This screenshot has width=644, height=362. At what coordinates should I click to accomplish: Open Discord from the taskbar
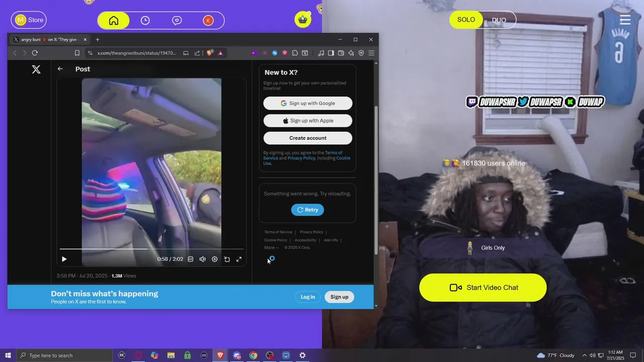tap(236, 355)
